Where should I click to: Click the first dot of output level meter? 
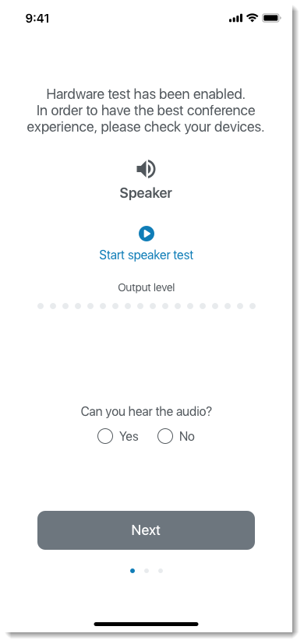tap(41, 306)
